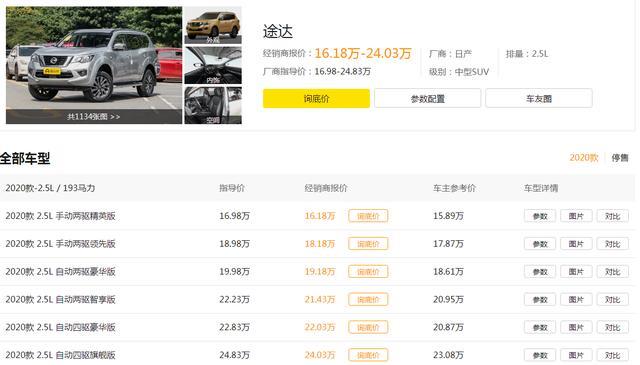Click dealer price 18.18万
The height and width of the screenshot is (365, 640).
[x=320, y=243]
